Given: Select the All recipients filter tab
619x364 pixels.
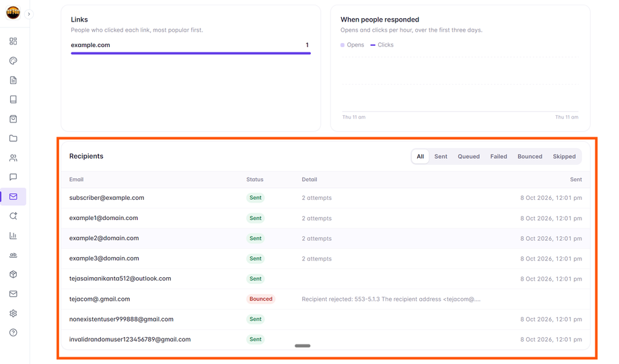Looking at the screenshot, I should 420,156.
